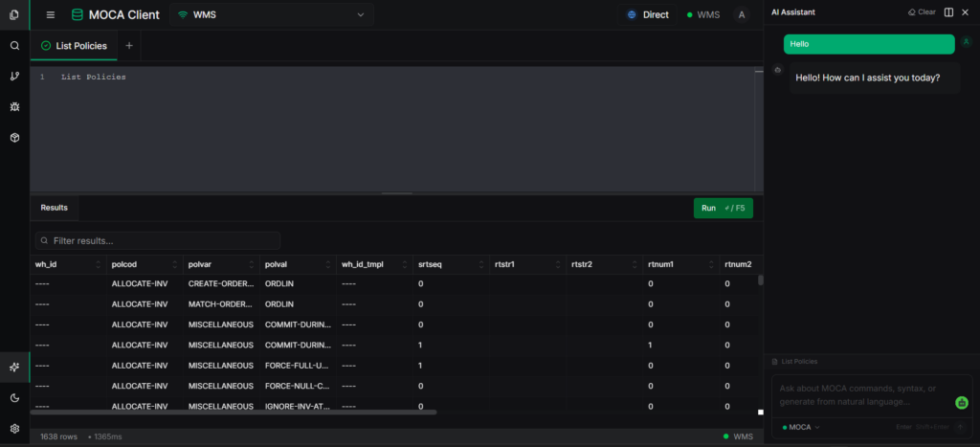Toggle dark mode with moon icon
980x447 pixels.
(14, 397)
